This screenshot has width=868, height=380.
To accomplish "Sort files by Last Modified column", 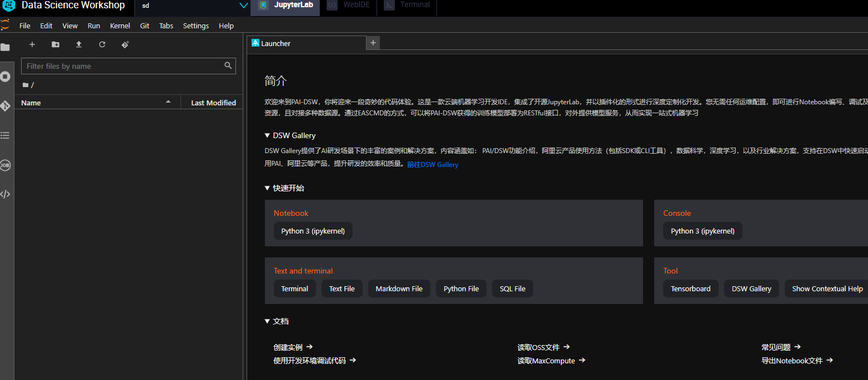I will (x=213, y=103).
